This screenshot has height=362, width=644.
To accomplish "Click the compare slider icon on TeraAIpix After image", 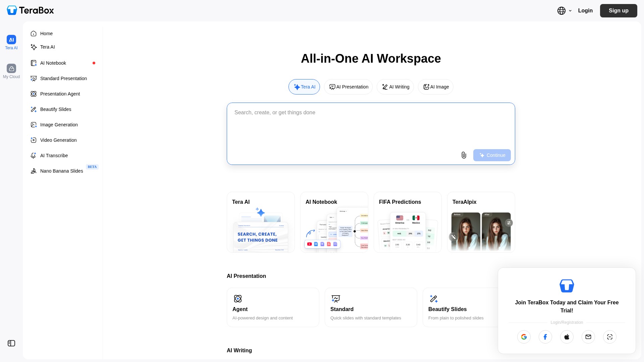I will click(509, 223).
